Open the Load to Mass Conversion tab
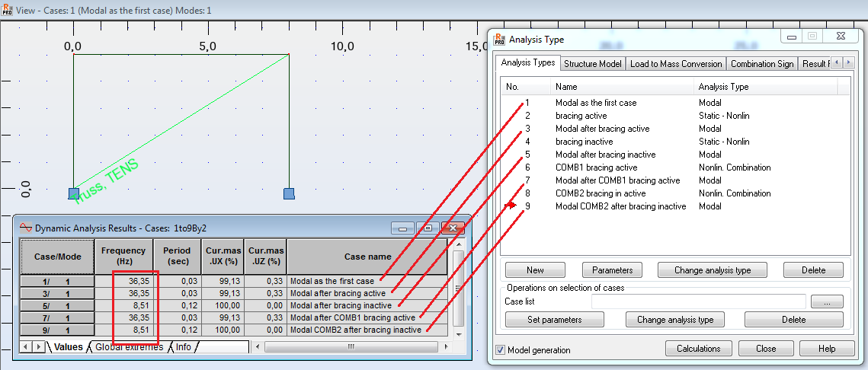 point(676,64)
